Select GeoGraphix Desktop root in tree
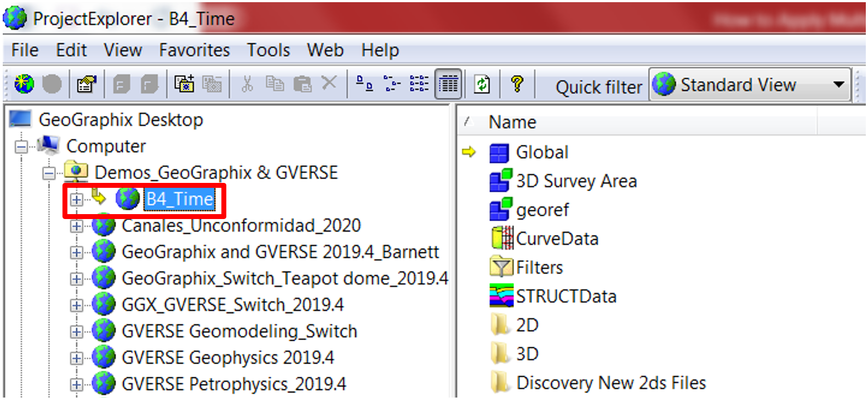The width and height of the screenshot is (868, 420). pyautogui.click(x=121, y=119)
